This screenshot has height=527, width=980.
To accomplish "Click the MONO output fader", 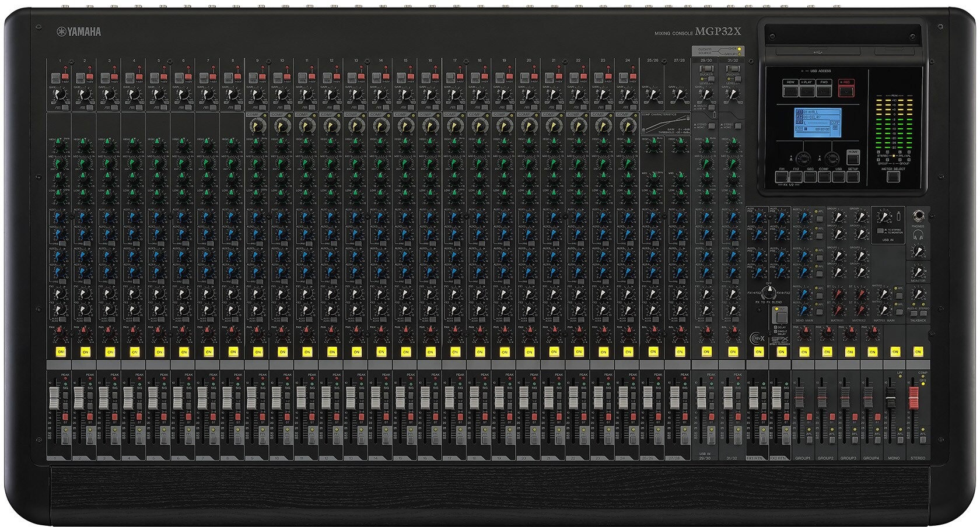I will pos(891,398).
